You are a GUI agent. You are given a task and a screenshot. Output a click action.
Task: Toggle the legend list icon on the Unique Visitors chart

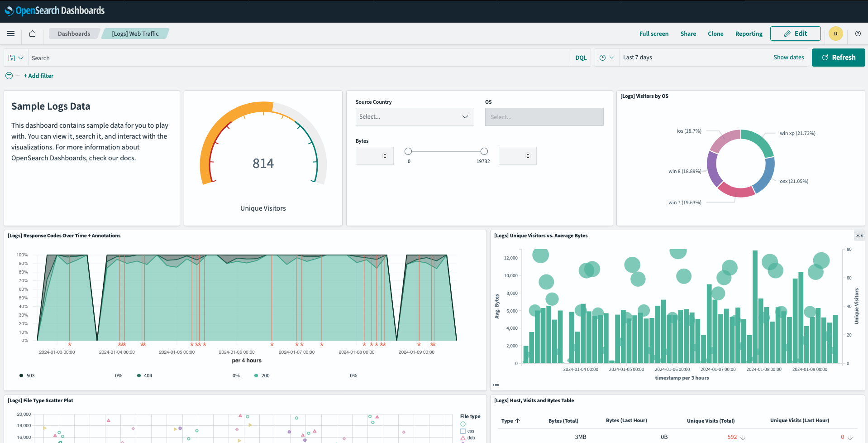tap(496, 385)
